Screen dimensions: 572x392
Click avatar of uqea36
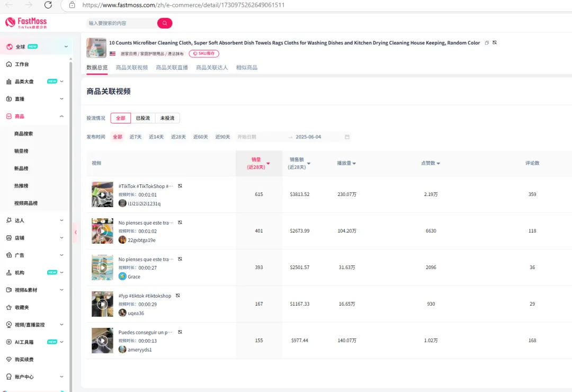click(x=122, y=313)
